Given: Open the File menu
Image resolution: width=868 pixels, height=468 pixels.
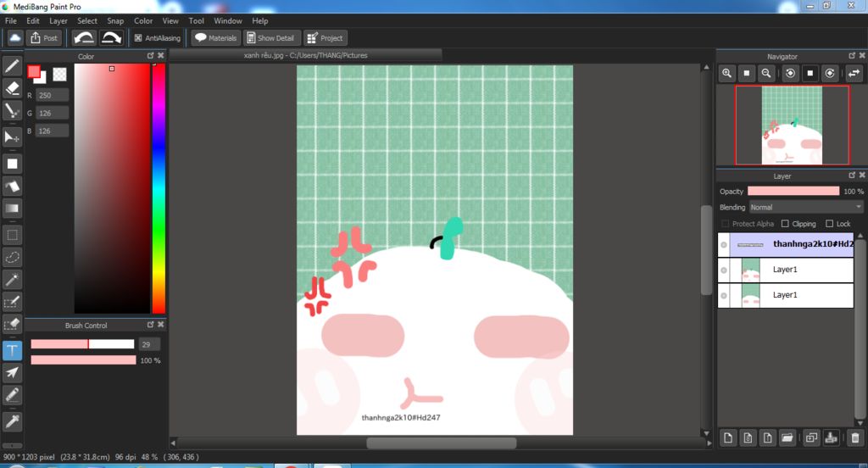Looking at the screenshot, I should click(x=10, y=20).
